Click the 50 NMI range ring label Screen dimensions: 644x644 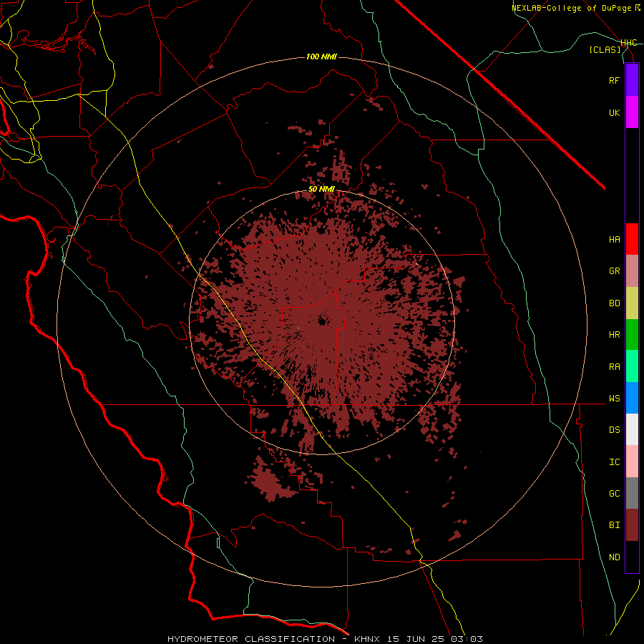pyautogui.click(x=321, y=190)
